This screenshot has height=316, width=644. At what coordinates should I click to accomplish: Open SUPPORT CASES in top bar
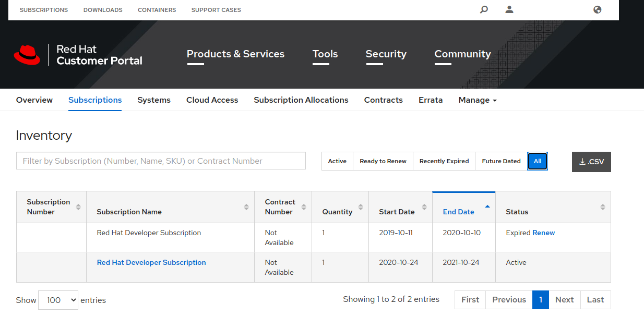coord(216,10)
